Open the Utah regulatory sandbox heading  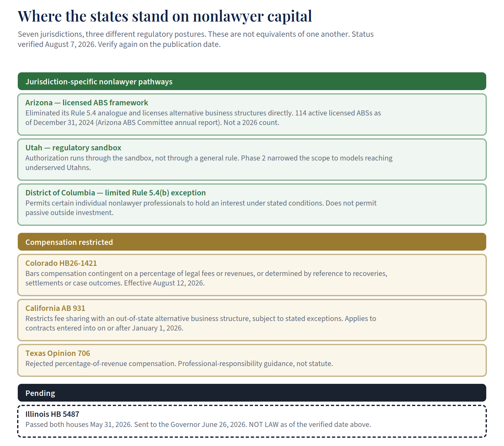click(x=73, y=148)
